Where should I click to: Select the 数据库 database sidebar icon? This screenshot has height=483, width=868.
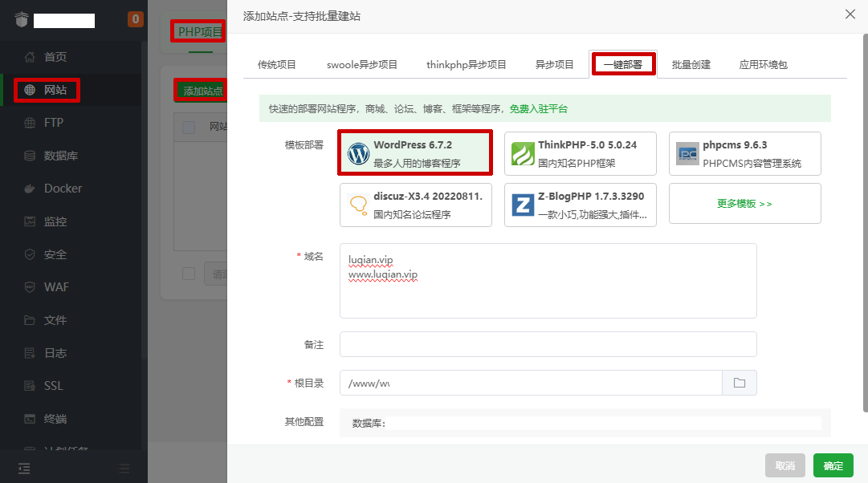pyautogui.click(x=30, y=156)
